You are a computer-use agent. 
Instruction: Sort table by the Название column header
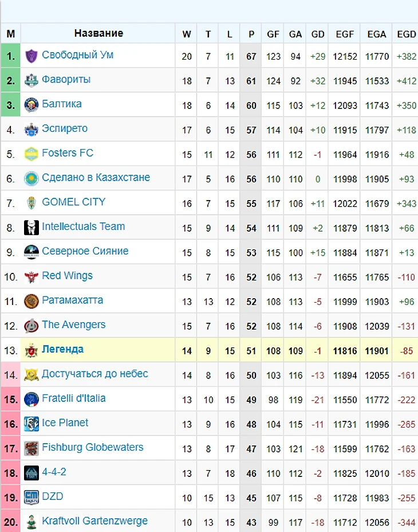point(98,33)
